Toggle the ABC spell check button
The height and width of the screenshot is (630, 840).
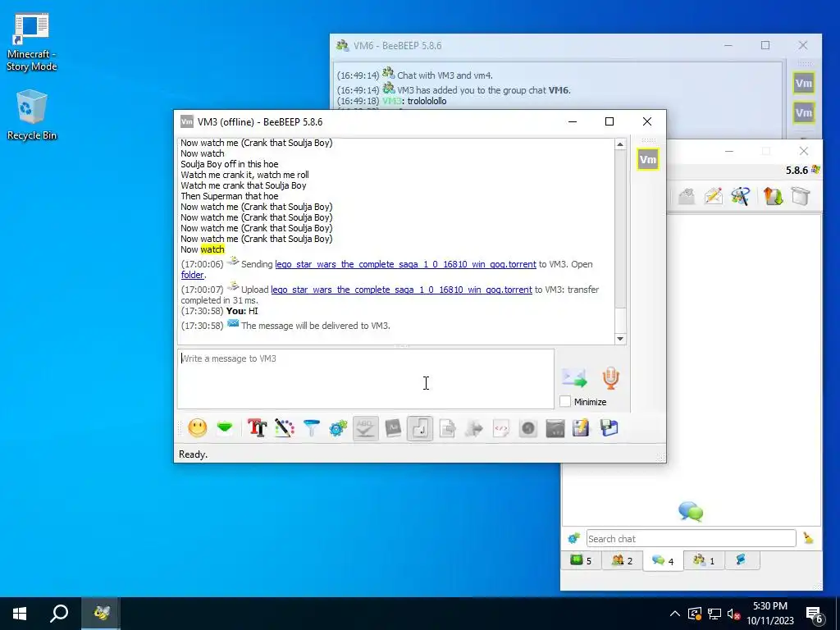(365, 428)
